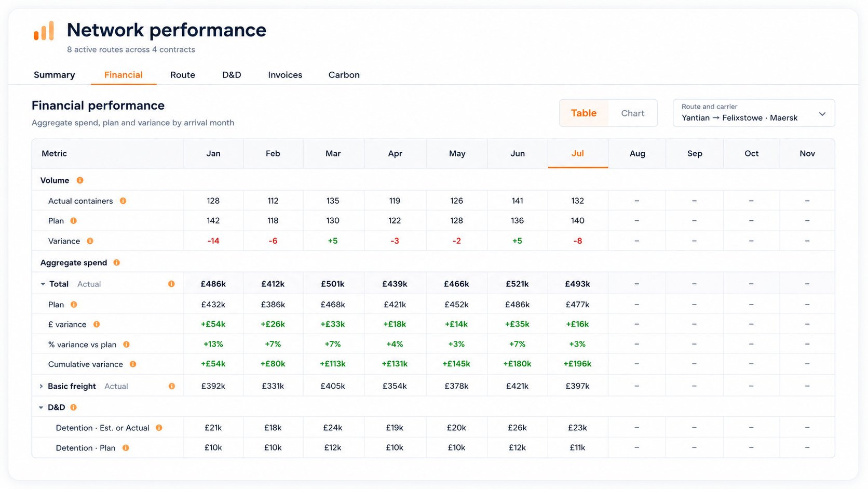
Task: Select the Table view toggle
Action: click(x=584, y=113)
